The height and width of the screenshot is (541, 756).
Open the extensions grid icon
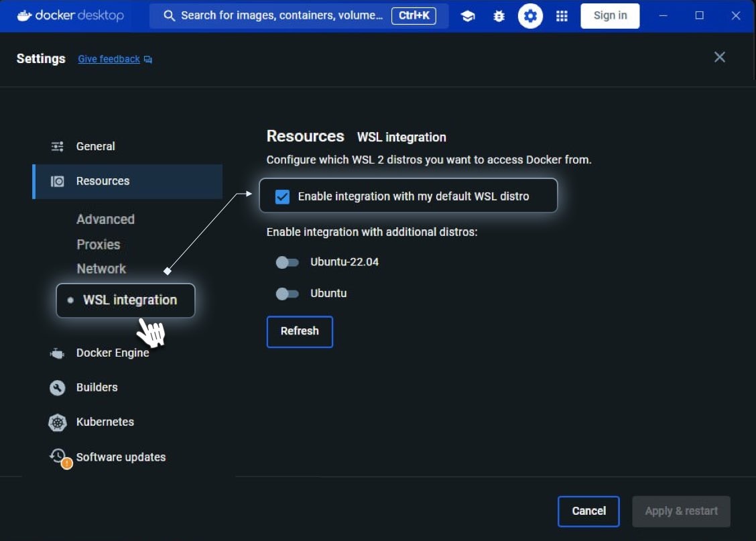pos(562,16)
